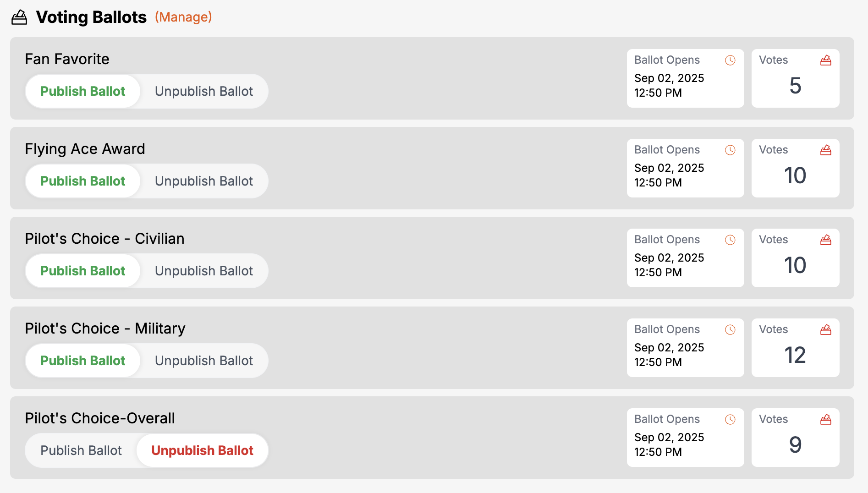Click Pilot's Choice - Civilian clock icon
This screenshot has width=868, height=493.
click(730, 240)
